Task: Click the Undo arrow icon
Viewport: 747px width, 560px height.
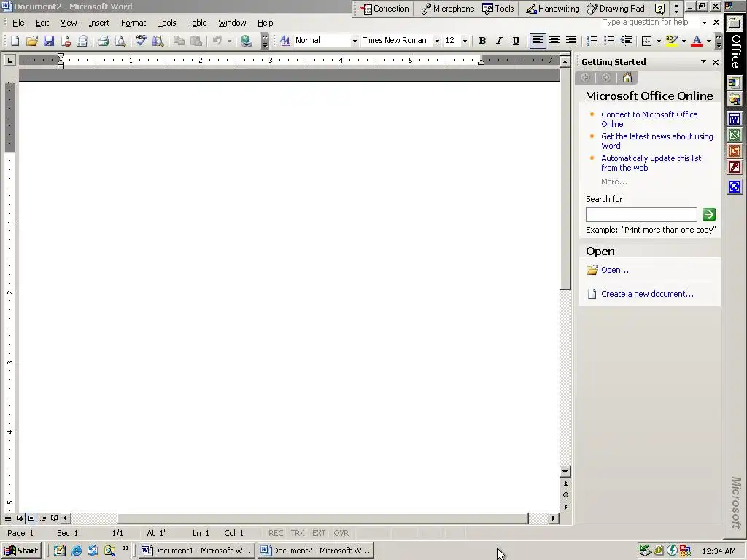Action: coord(217,41)
